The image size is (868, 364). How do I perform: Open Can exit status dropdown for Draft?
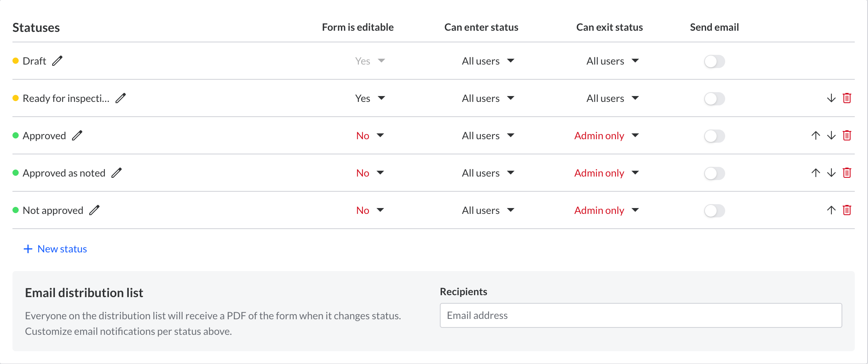[x=613, y=61]
